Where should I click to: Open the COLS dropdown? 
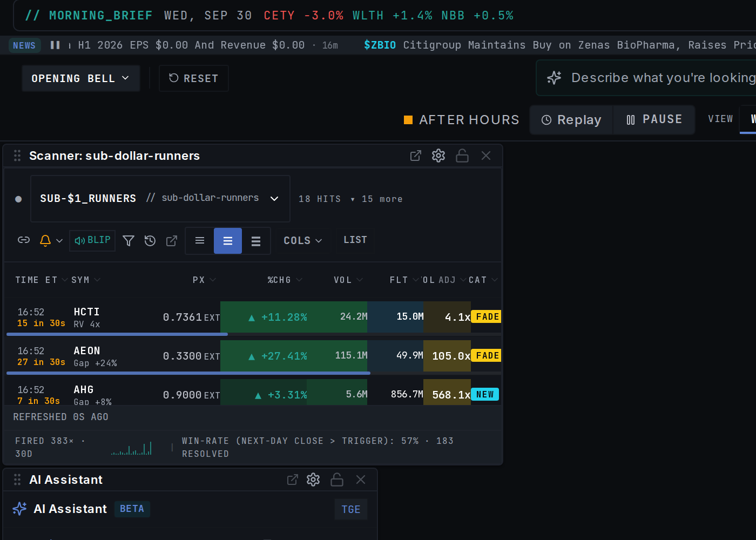(x=303, y=240)
